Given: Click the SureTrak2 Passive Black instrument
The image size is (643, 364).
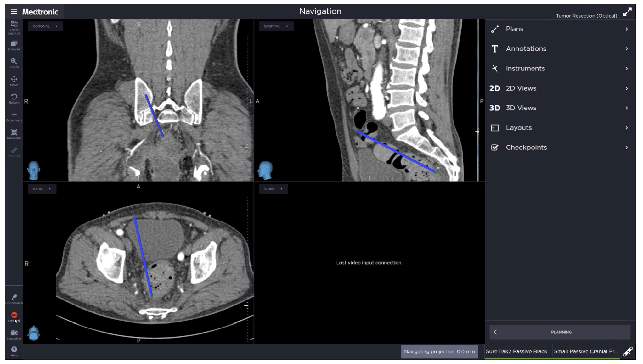Looking at the screenshot, I should (x=516, y=351).
